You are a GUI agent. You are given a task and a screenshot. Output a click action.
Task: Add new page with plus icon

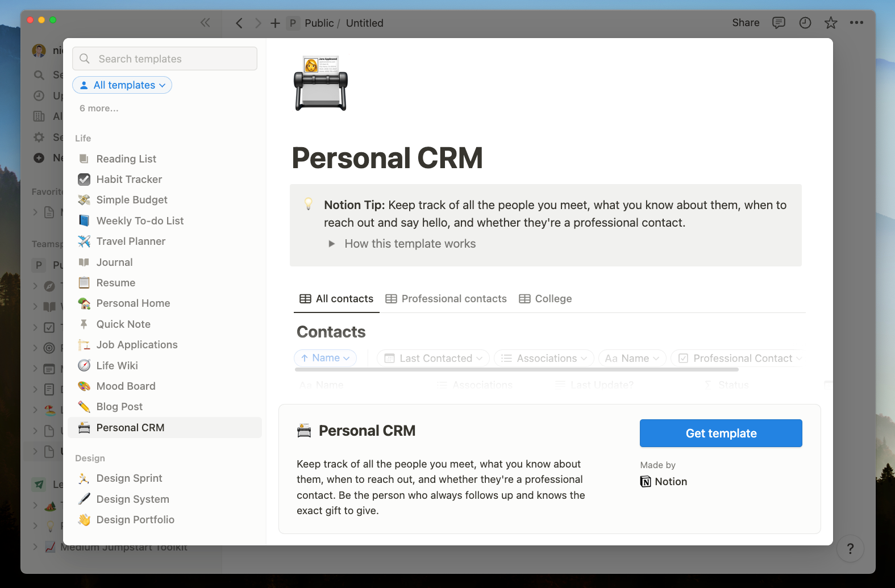(x=275, y=23)
